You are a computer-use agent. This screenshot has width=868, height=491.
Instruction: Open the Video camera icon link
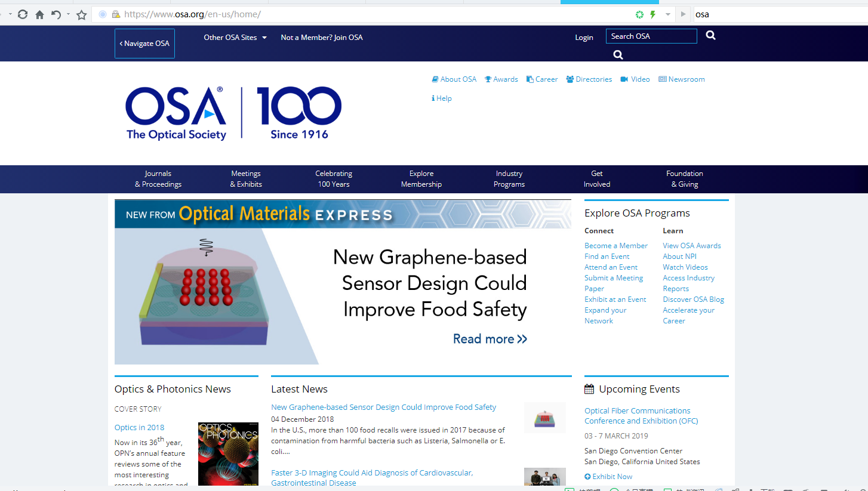[635, 79]
